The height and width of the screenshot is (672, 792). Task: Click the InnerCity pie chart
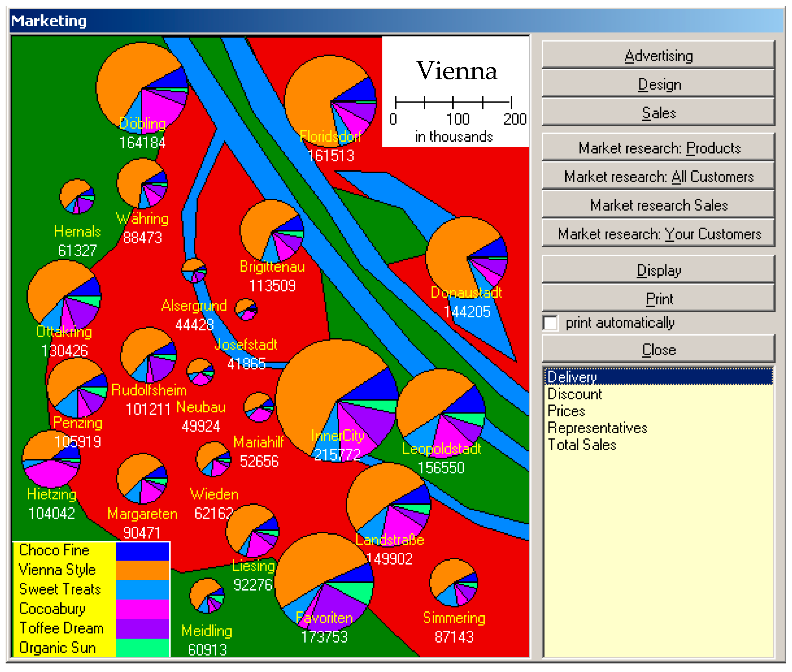tap(337, 400)
